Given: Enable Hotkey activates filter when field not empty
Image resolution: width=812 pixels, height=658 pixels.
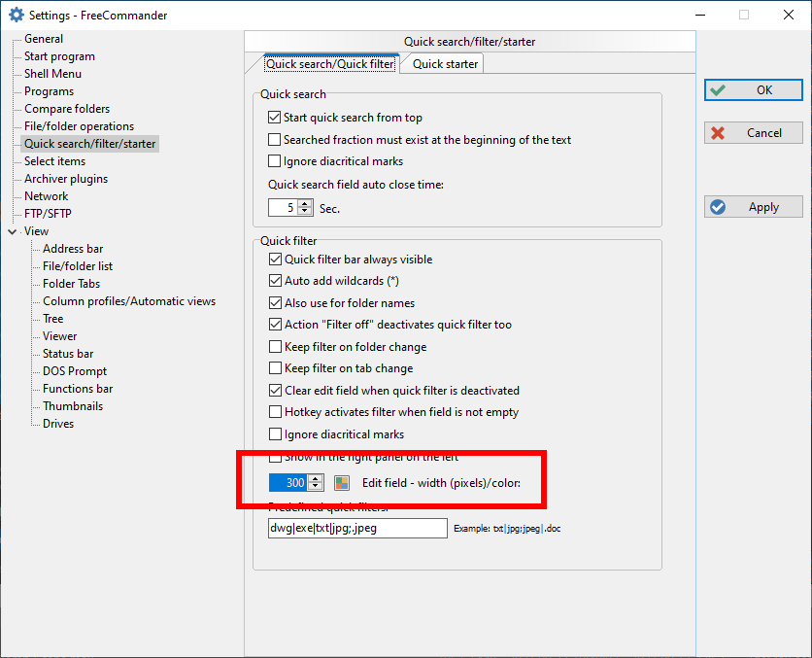Looking at the screenshot, I should pos(275,412).
